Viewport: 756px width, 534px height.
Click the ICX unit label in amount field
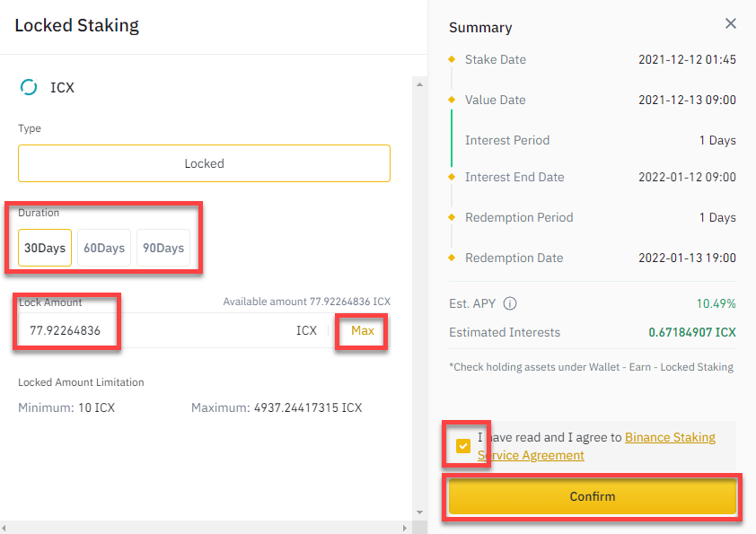tap(307, 330)
